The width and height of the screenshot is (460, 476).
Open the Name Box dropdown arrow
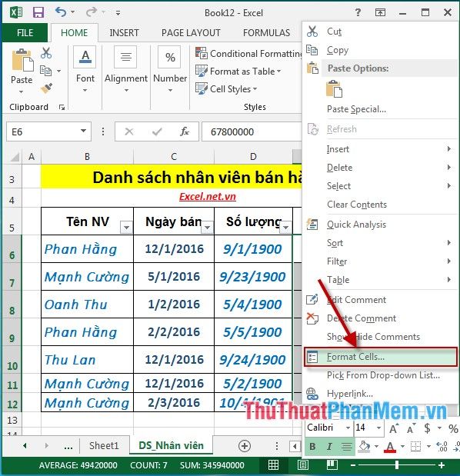click(x=83, y=131)
